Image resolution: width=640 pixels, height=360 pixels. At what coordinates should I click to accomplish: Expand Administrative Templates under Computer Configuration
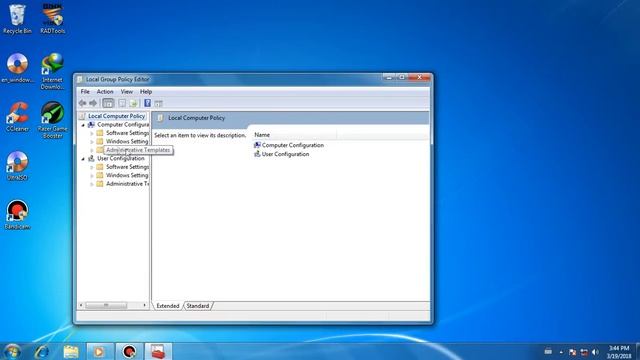click(92, 150)
